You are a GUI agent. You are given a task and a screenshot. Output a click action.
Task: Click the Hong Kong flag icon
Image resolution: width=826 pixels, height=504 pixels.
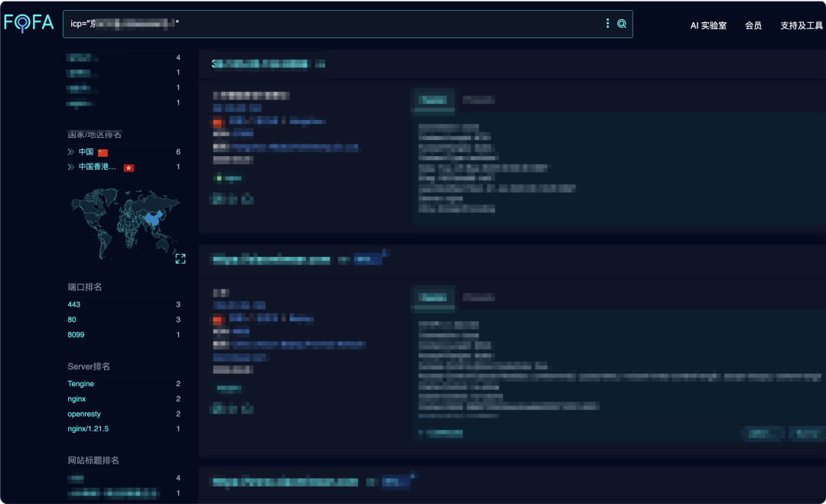pos(128,168)
